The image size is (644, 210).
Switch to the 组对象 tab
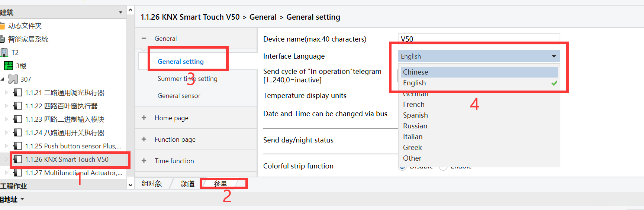[152, 184]
